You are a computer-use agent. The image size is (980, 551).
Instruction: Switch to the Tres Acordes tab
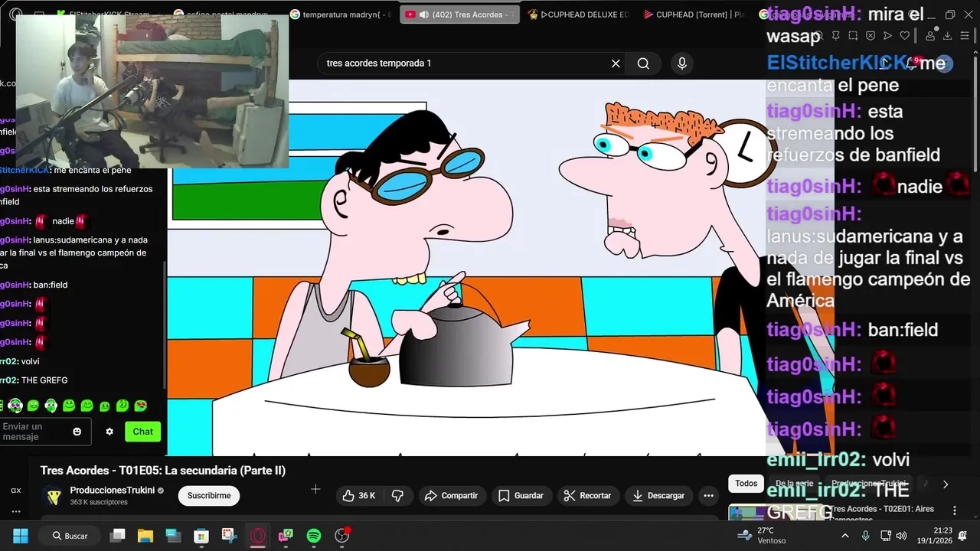(x=459, y=15)
